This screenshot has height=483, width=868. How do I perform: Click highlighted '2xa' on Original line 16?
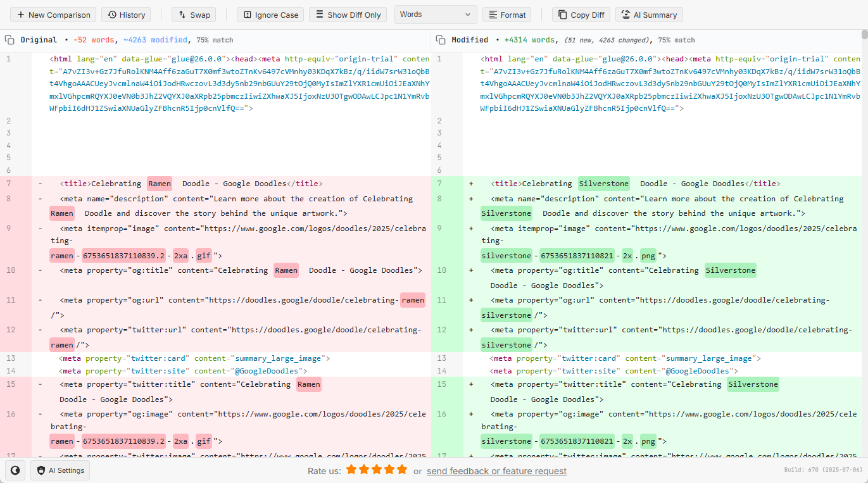click(181, 441)
